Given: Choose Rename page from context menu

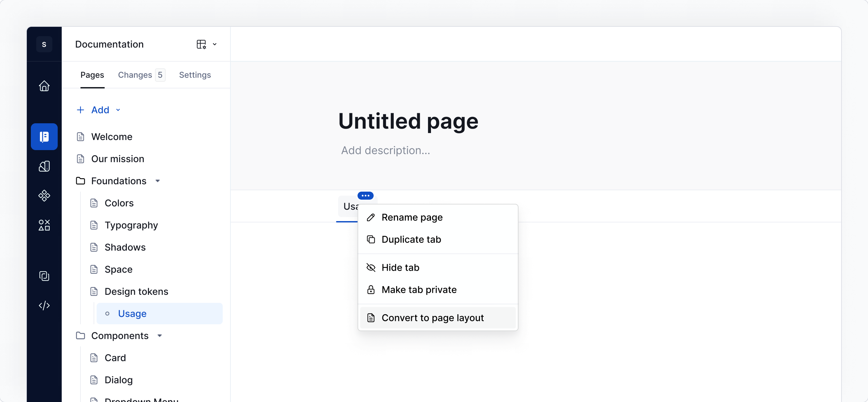Looking at the screenshot, I should click(x=412, y=217).
